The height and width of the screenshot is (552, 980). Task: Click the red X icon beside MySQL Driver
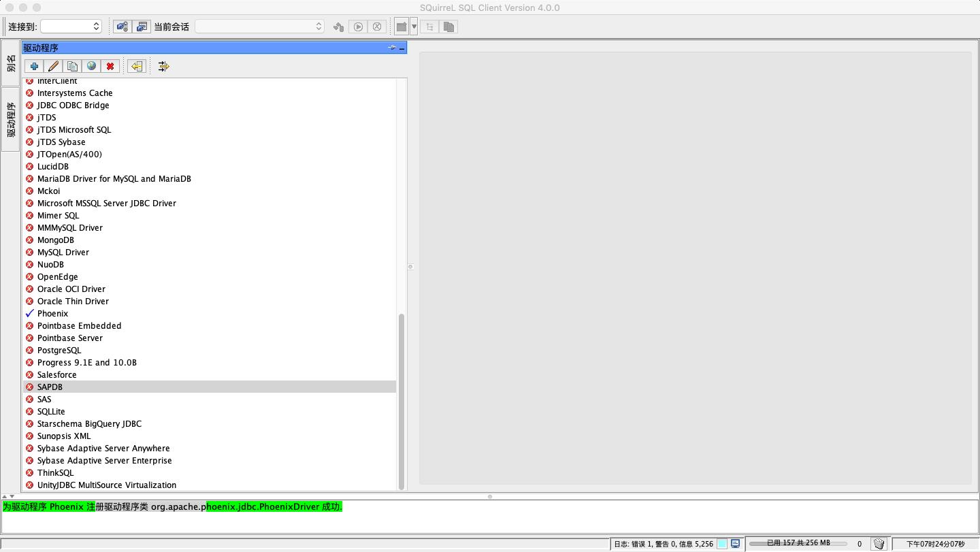click(x=29, y=252)
